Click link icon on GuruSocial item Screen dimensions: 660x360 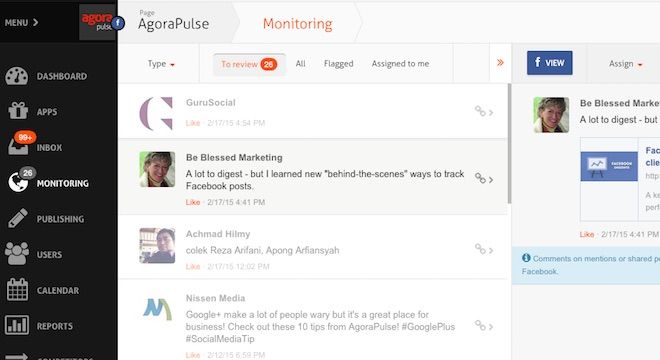[480, 111]
